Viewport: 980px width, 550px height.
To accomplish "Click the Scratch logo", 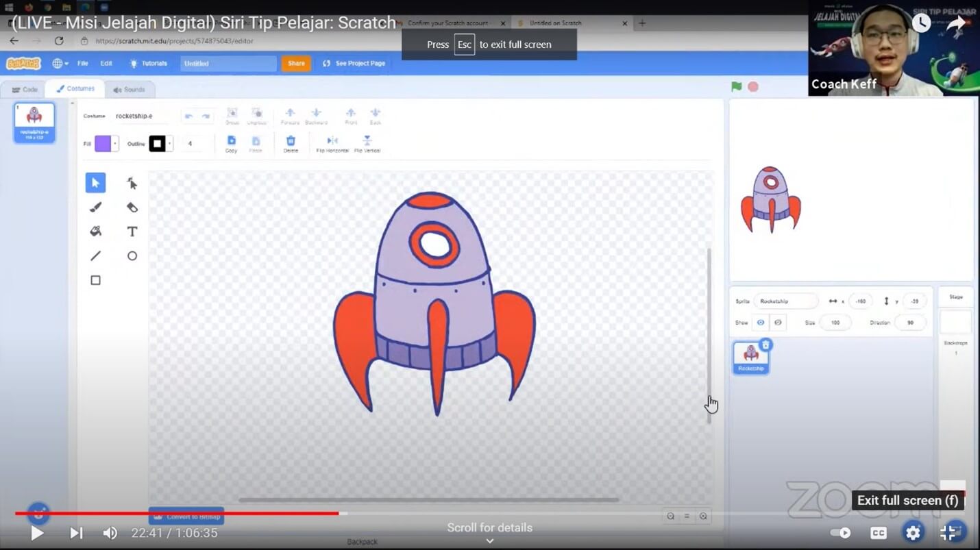I will pyautogui.click(x=24, y=63).
